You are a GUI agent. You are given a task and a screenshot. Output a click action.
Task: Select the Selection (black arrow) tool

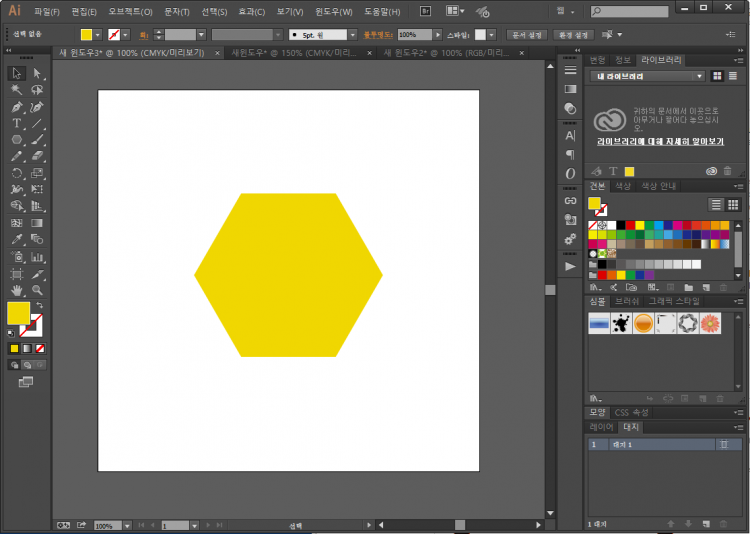tap(17, 73)
